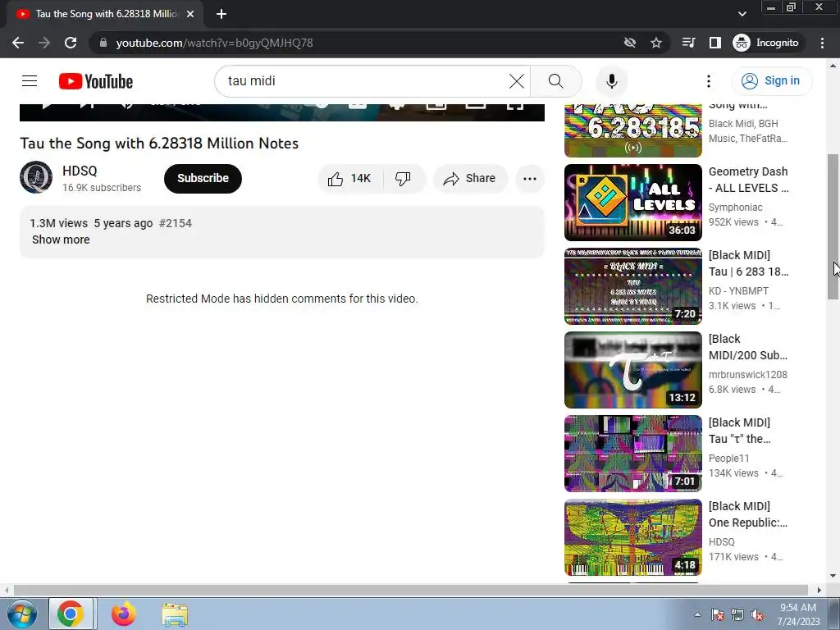Click the 16.9K subscribers text
The height and width of the screenshot is (630, 840).
coord(102,188)
